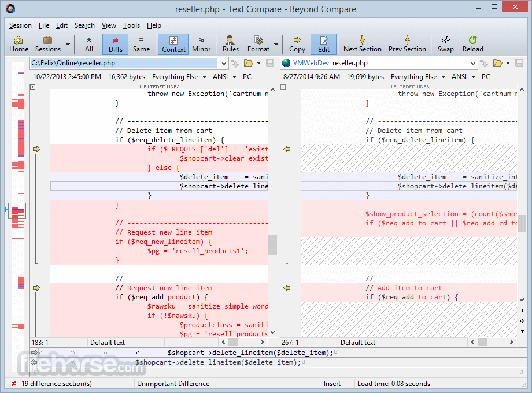The width and height of the screenshot is (532, 393).
Task: Click the right detail line arrow icon
Action: tap(34, 362)
